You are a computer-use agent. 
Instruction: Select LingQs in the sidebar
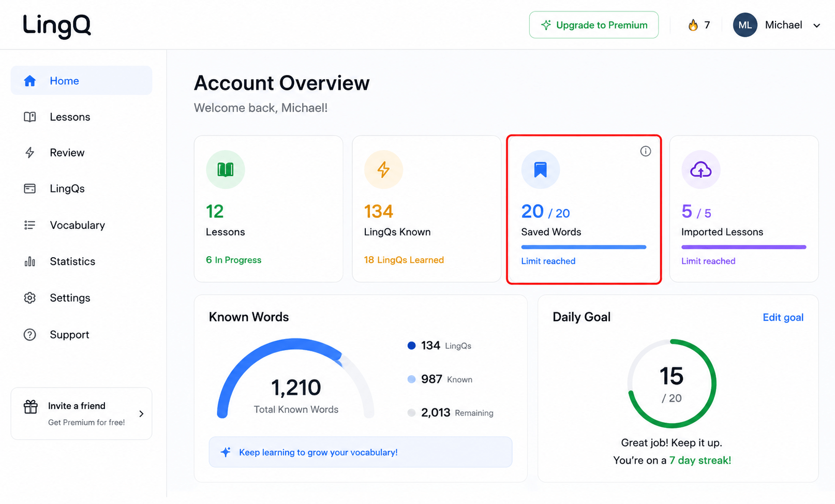click(x=81, y=188)
